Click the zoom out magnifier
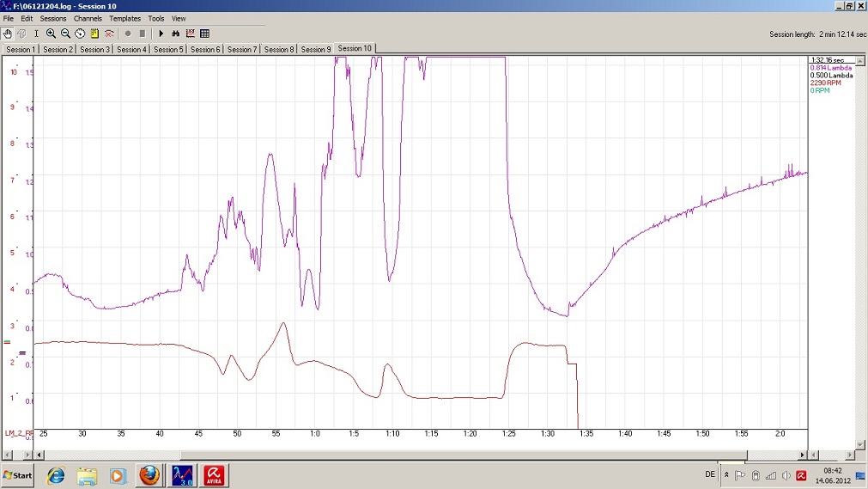 65,34
